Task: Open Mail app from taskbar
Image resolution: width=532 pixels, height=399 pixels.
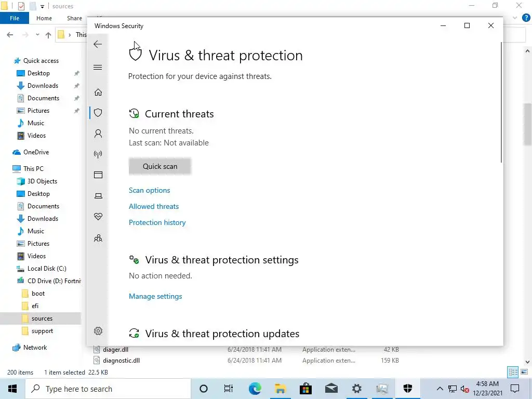Action: click(331, 389)
